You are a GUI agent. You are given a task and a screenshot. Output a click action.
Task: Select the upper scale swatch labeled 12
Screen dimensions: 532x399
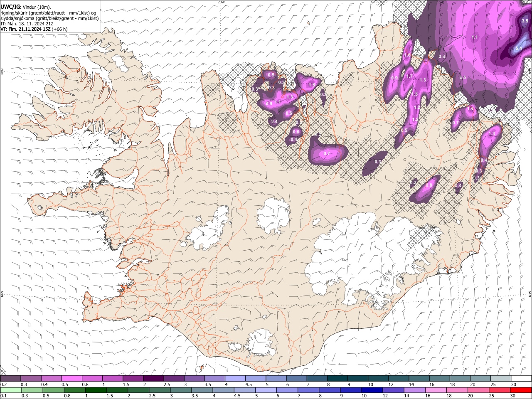[x=398, y=378]
